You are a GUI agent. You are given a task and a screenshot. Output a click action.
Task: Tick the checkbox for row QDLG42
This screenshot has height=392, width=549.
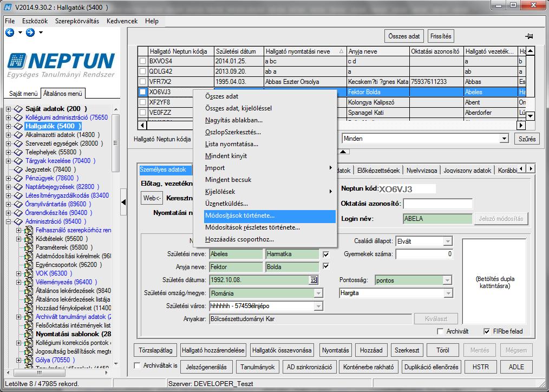click(143, 71)
